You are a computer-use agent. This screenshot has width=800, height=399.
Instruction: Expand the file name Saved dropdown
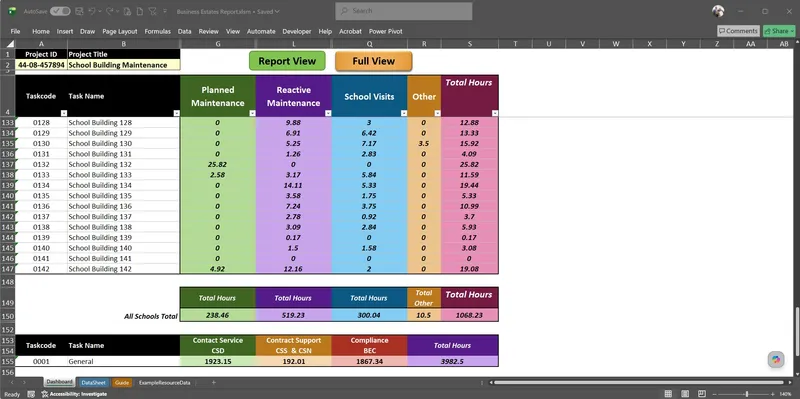click(x=277, y=11)
